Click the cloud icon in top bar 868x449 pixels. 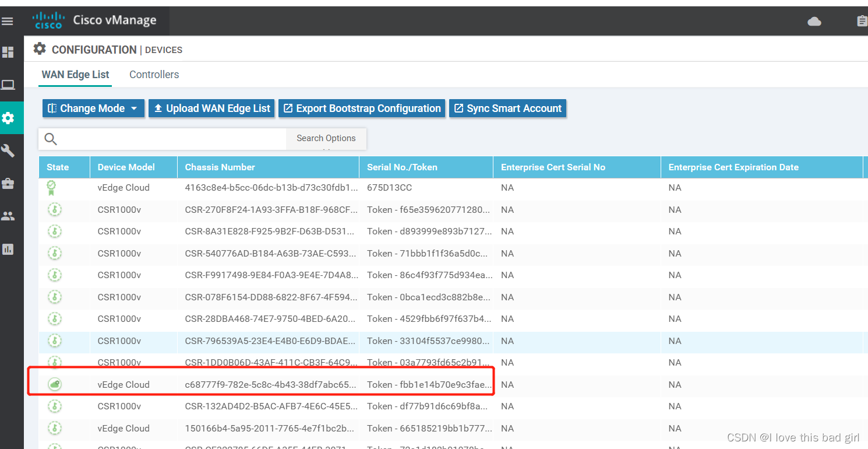[x=814, y=22]
